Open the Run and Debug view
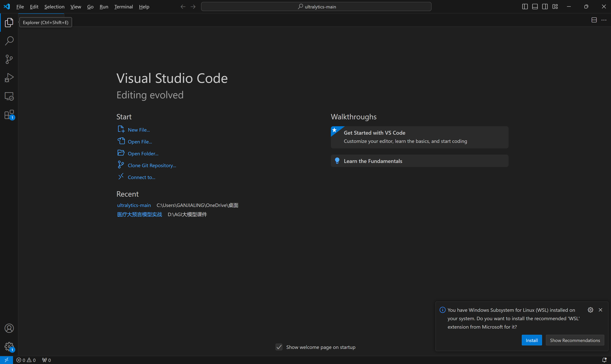This screenshot has height=364, width=611. [9, 78]
